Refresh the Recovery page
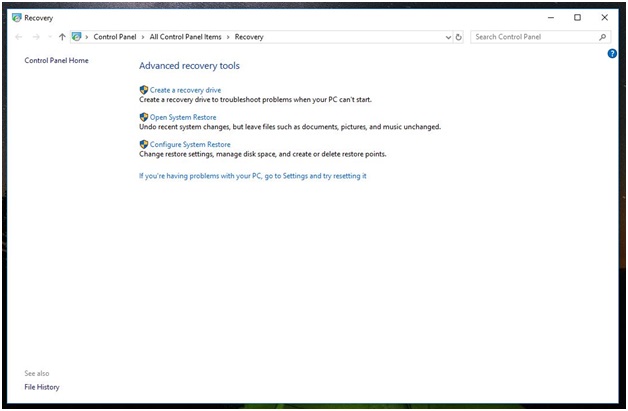 point(459,37)
